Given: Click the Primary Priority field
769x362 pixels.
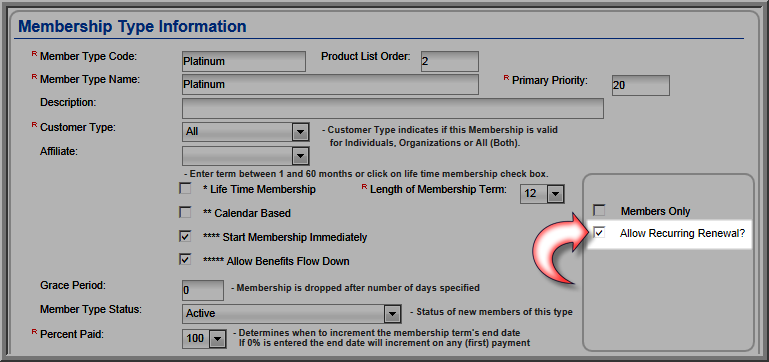Looking at the screenshot, I should 641,85.
